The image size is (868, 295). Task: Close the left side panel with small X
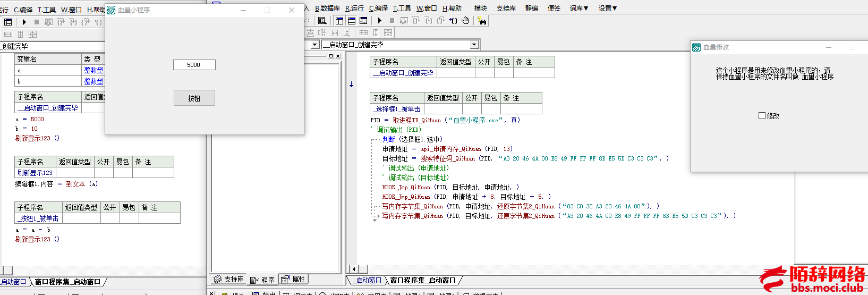pyautogui.click(x=338, y=56)
